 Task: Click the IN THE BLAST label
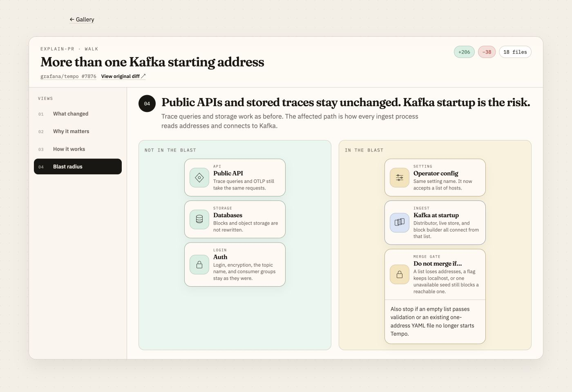[364, 150]
